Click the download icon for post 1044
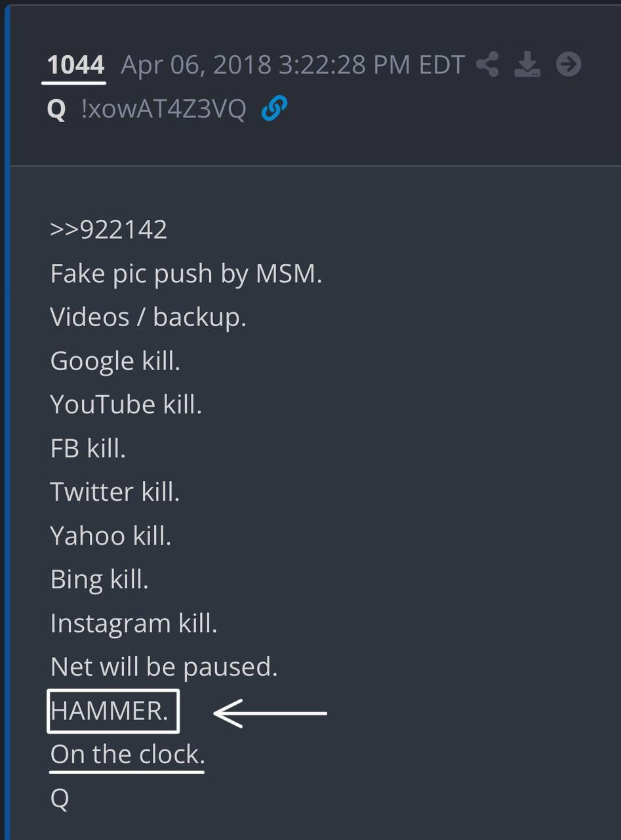Viewport: 621px width, 840px height. coord(527,65)
